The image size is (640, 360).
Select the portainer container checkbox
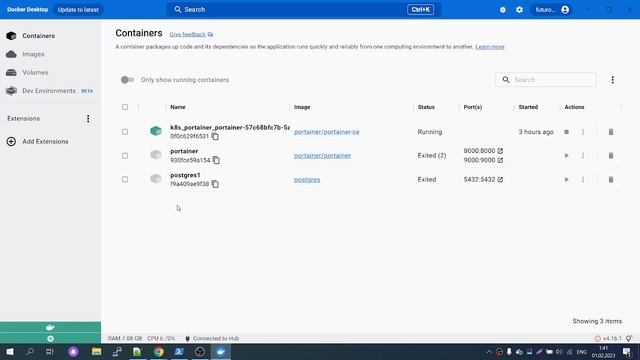[x=125, y=156]
